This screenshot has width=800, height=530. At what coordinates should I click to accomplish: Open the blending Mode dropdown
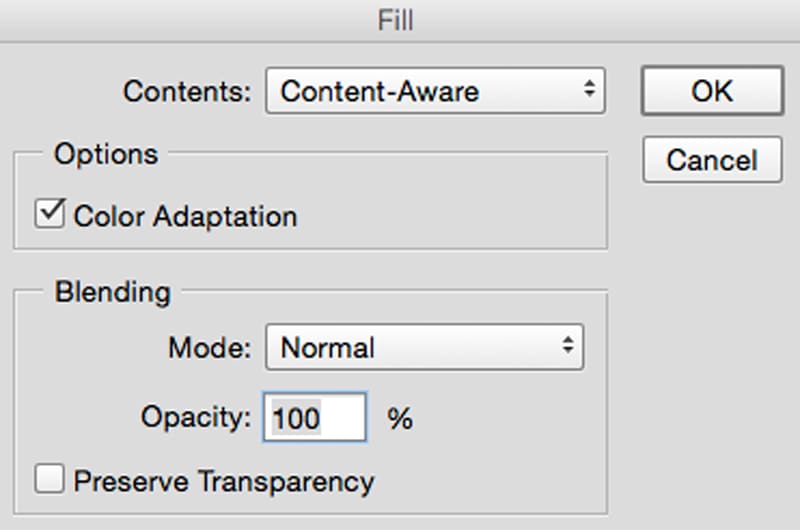[424, 348]
